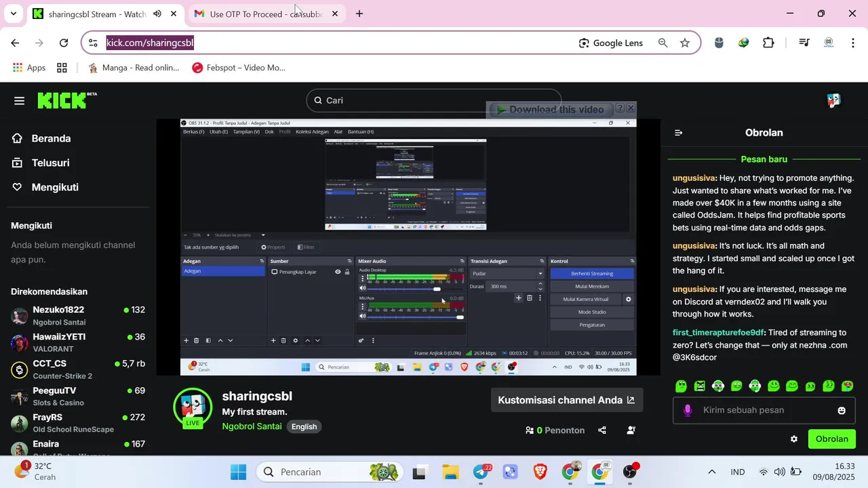Open the Pudar transition dropdown in OBS
This screenshot has height=488, width=868.
[x=507, y=274]
